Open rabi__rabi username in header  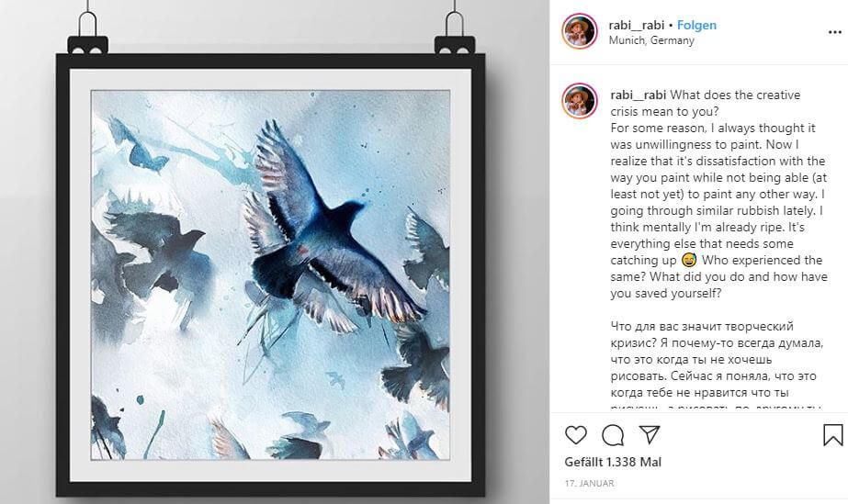(636, 25)
